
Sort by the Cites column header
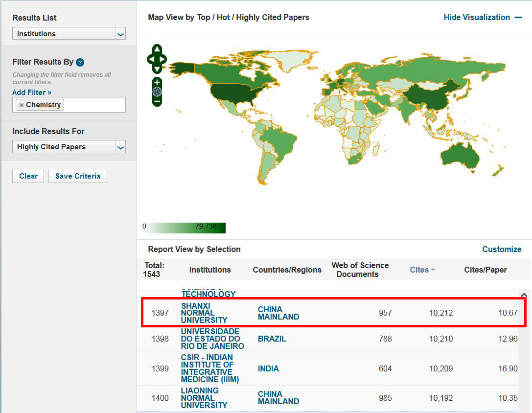pos(422,270)
